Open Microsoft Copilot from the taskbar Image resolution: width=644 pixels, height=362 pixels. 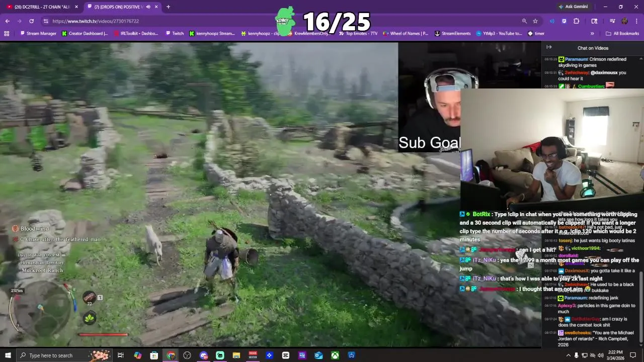click(137, 355)
